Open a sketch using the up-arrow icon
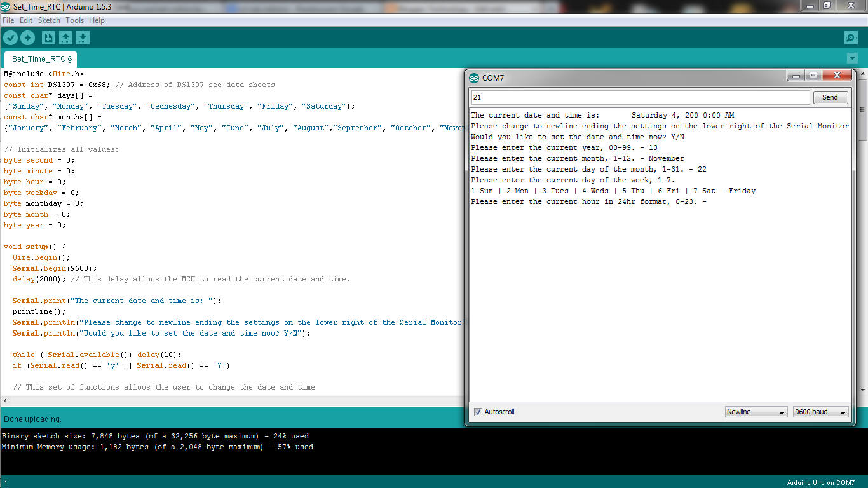This screenshot has height=488, width=868. click(65, 38)
